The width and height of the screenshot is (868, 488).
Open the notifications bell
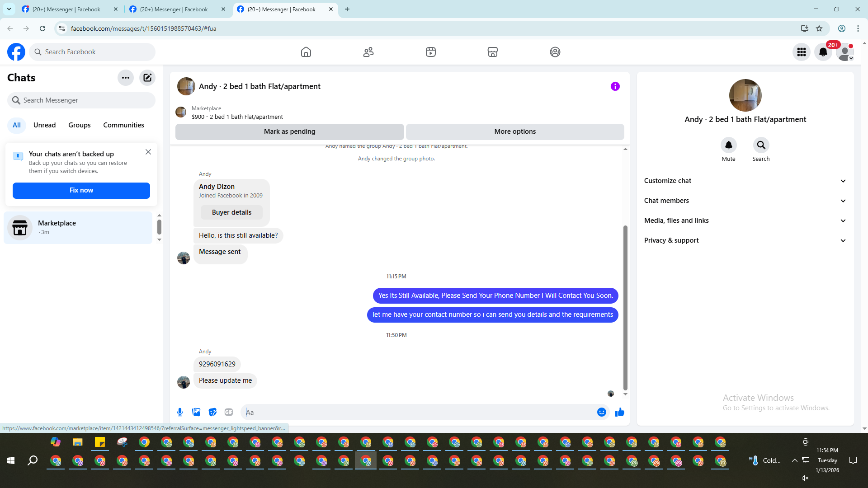(x=823, y=52)
